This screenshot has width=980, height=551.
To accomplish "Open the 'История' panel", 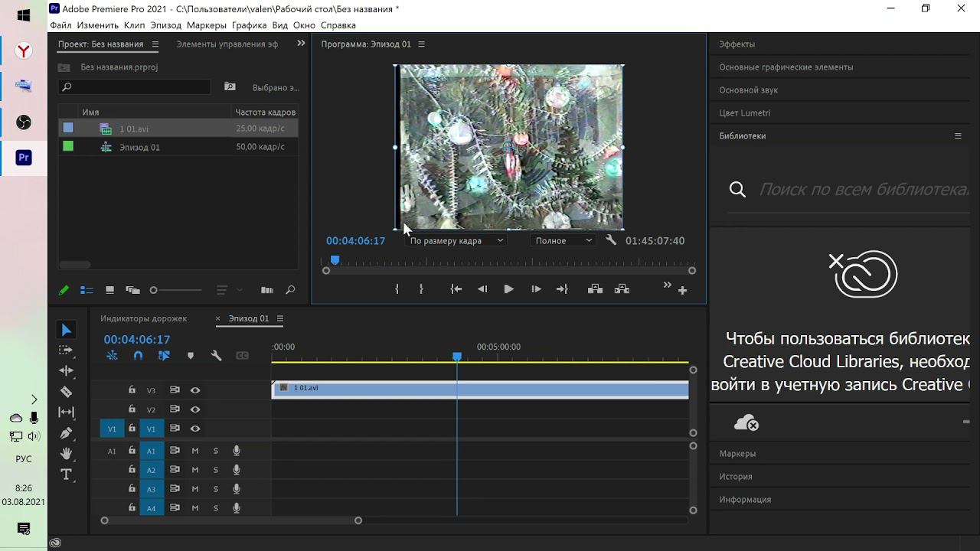I will point(735,477).
